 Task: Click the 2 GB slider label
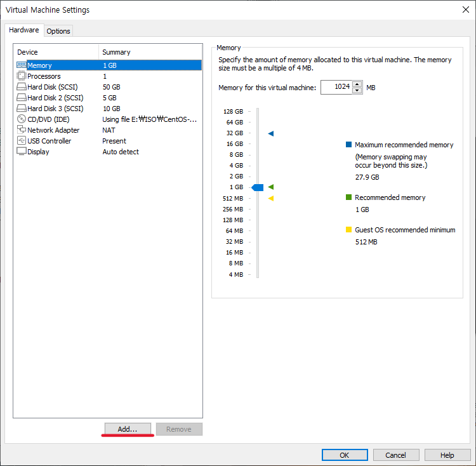tap(236, 176)
